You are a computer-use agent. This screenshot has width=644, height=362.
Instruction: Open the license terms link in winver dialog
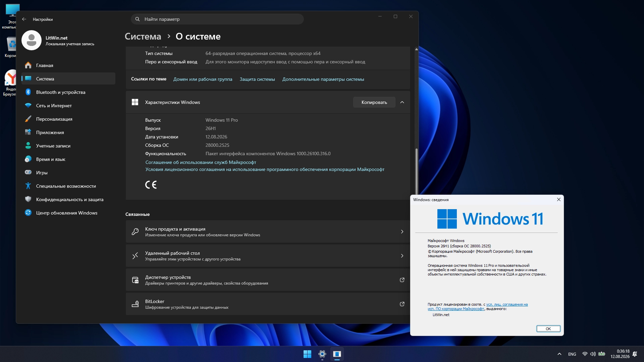click(477, 306)
